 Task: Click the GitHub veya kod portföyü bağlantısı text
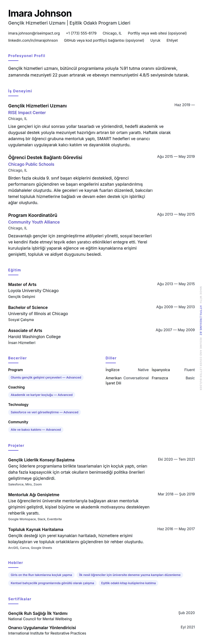[104, 41]
